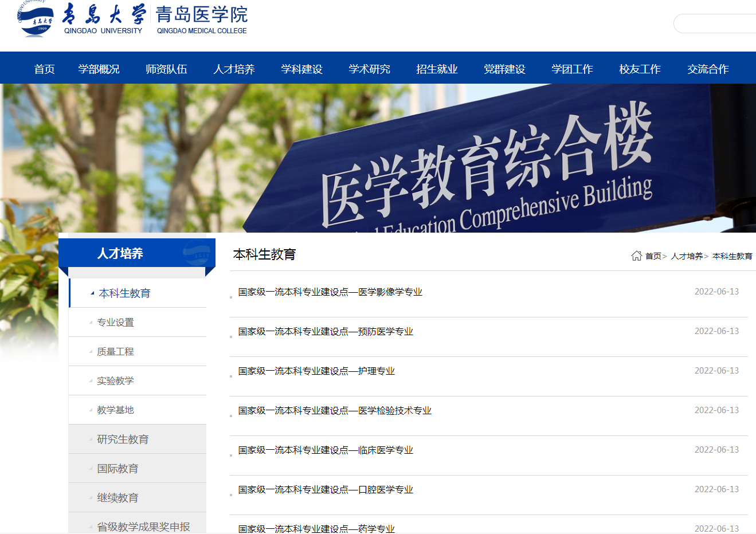756x534 pixels.
Task: Open the 首页 navigation menu item
Action: coord(44,69)
